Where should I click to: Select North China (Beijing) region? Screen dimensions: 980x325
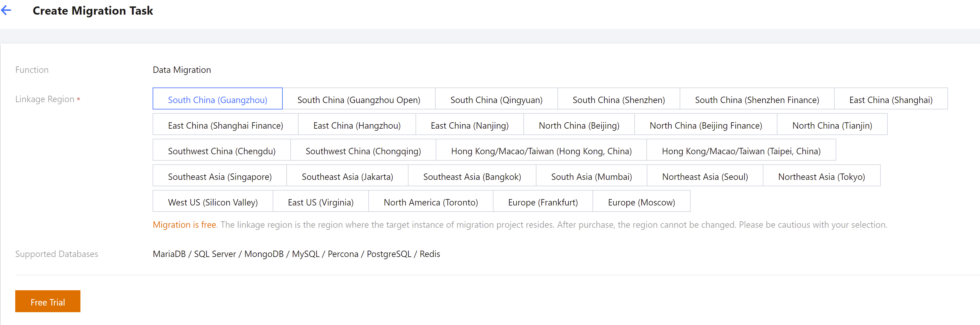tap(579, 124)
